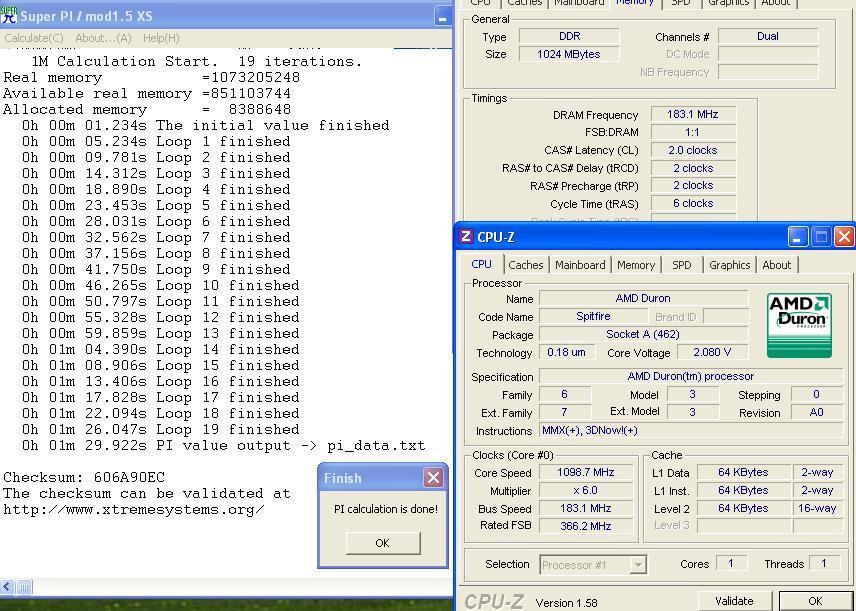The height and width of the screenshot is (611, 856).
Task: Click the Rated FSB value 366.2 MHz
Action: [586, 526]
